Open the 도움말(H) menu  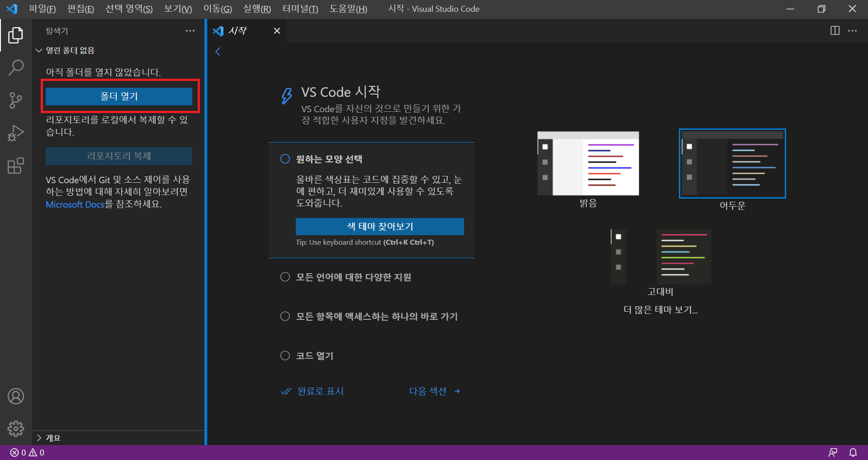coord(348,9)
